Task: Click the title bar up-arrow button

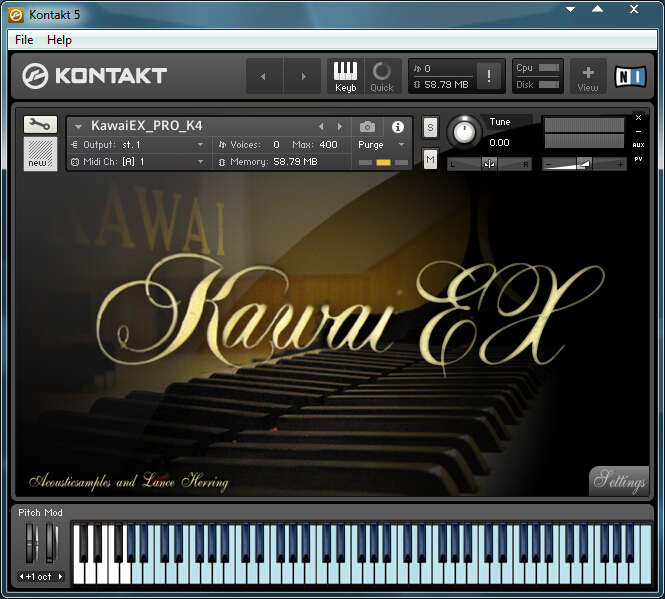Action: pyautogui.click(x=598, y=9)
